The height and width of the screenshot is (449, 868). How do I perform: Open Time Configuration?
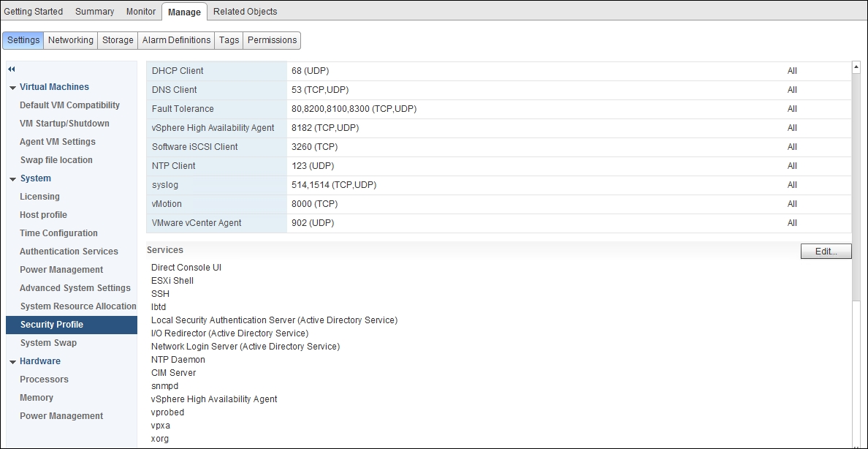pyautogui.click(x=58, y=233)
